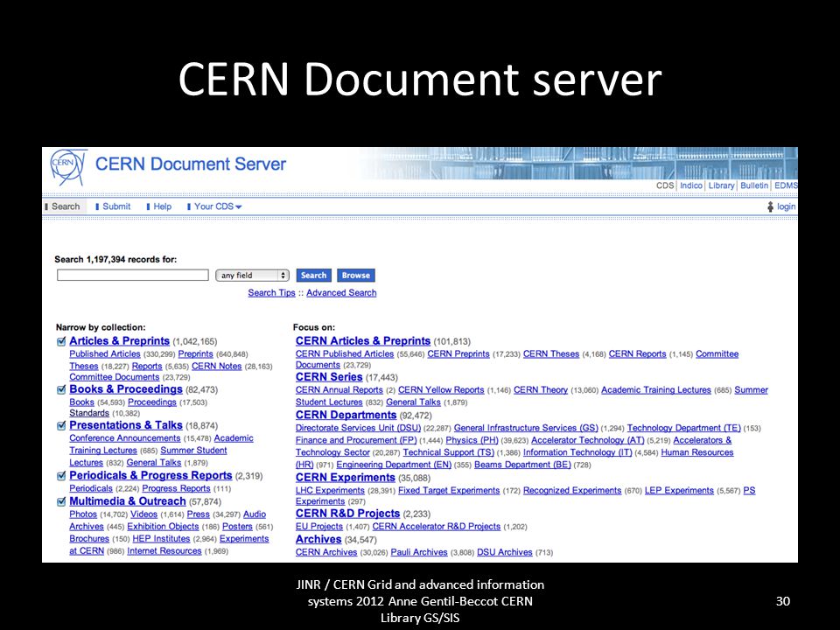Open Library in top bar
840x630 pixels.
pyautogui.click(x=721, y=185)
